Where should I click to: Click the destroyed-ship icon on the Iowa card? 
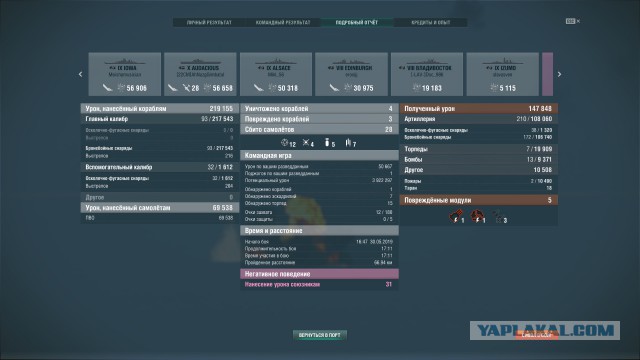107,87
